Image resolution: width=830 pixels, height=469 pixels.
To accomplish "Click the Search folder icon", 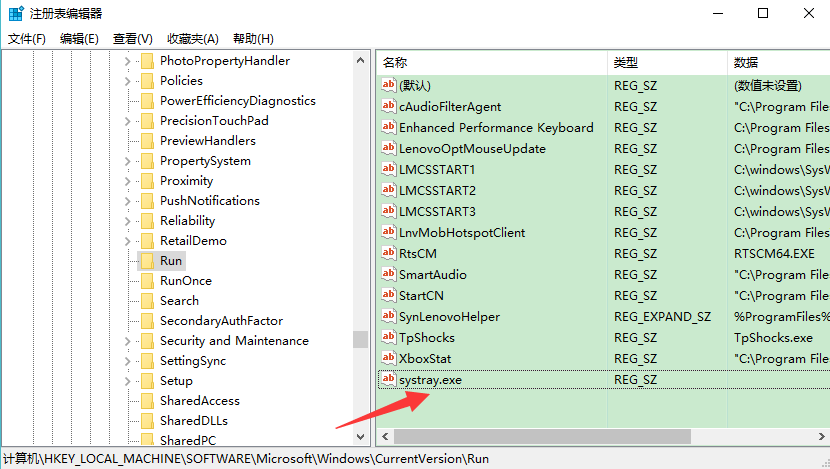I will click(148, 301).
